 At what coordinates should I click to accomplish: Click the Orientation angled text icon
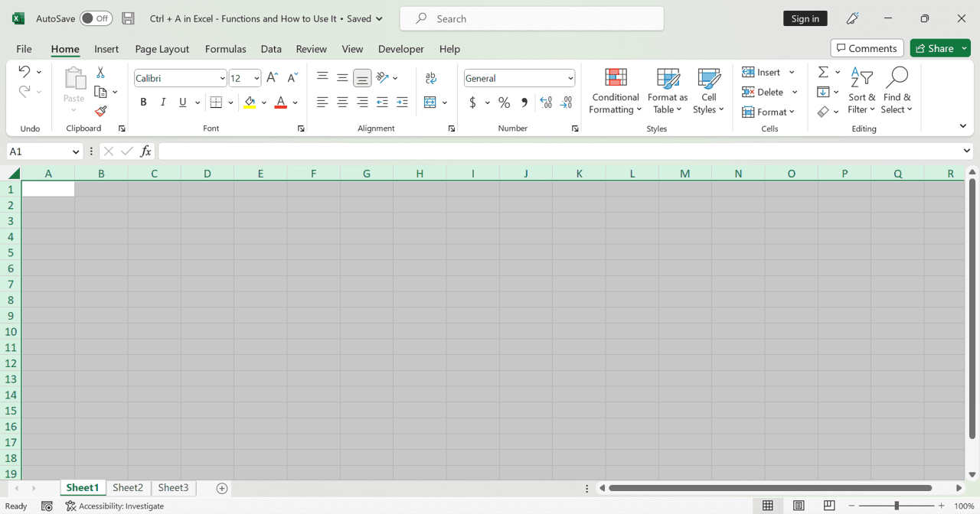click(x=382, y=77)
